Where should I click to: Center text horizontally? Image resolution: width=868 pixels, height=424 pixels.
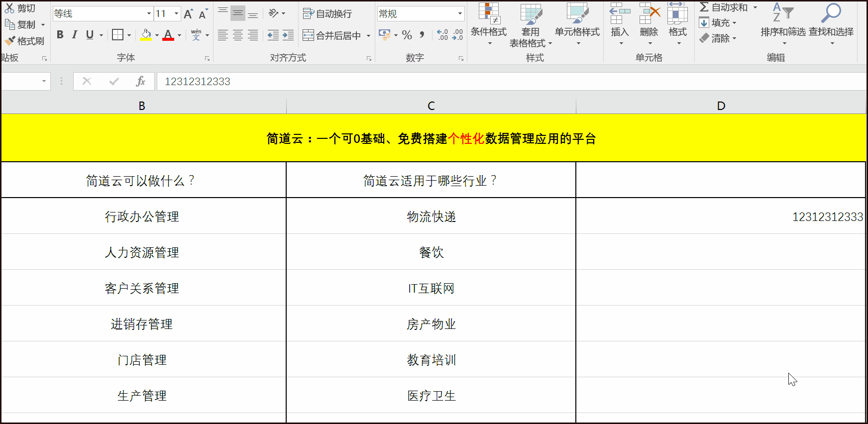click(x=238, y=35)
